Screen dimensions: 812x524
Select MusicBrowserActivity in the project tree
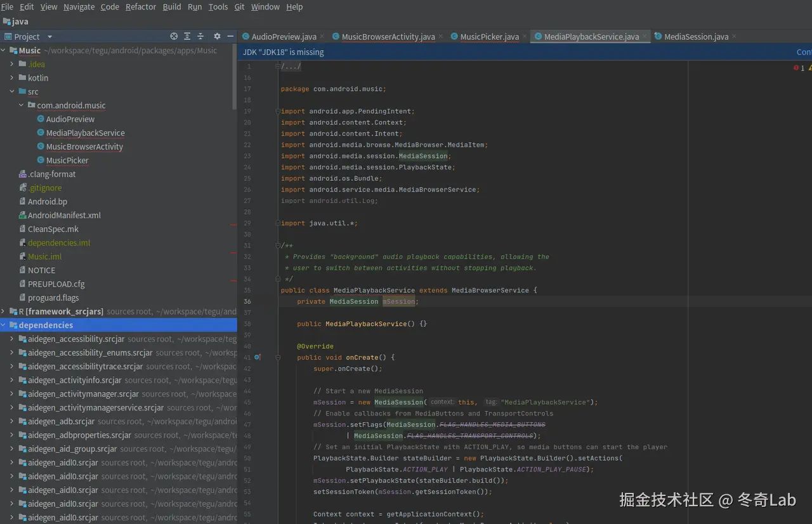[84, 147]
